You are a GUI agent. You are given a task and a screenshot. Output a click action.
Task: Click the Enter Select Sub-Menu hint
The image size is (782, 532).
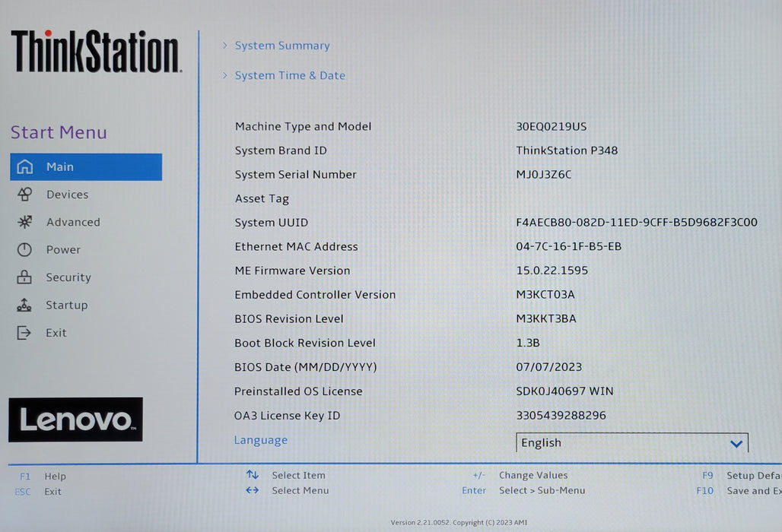[523, 490]
